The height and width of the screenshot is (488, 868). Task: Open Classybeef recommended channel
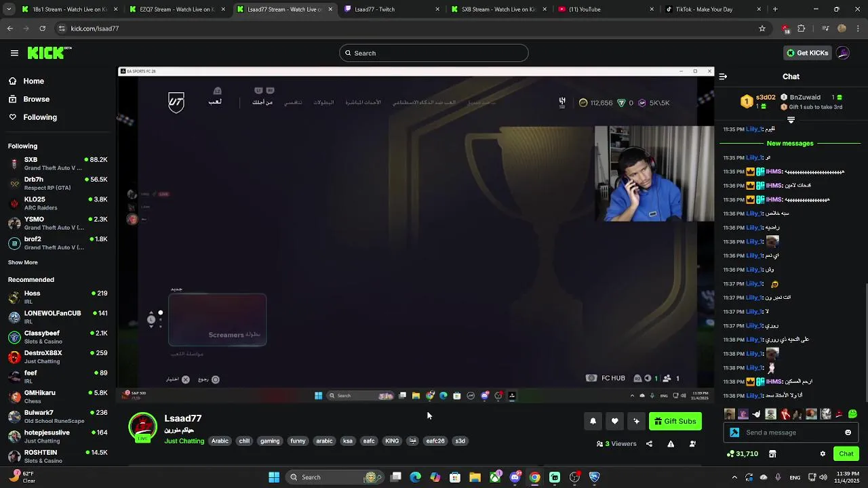[57, 337]
